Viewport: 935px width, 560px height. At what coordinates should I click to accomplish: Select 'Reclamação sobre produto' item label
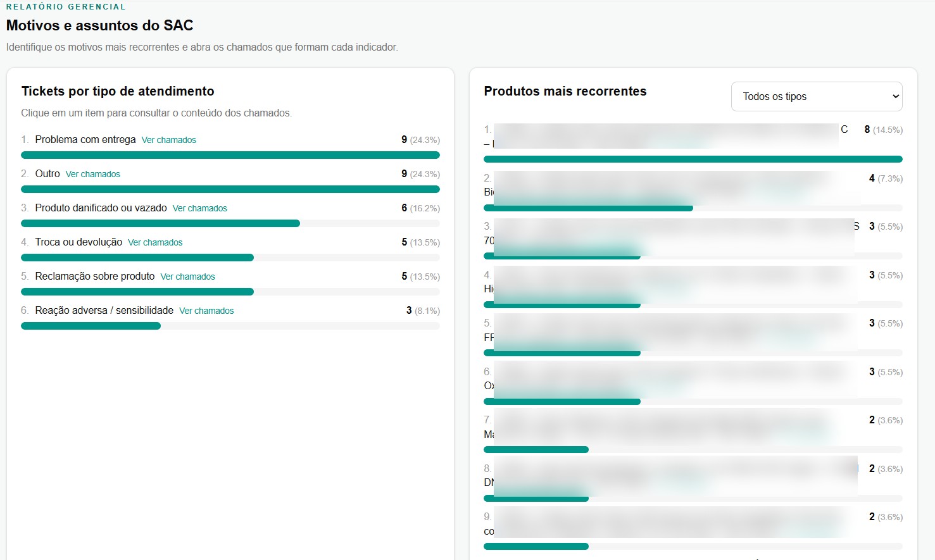coord(95,276)
